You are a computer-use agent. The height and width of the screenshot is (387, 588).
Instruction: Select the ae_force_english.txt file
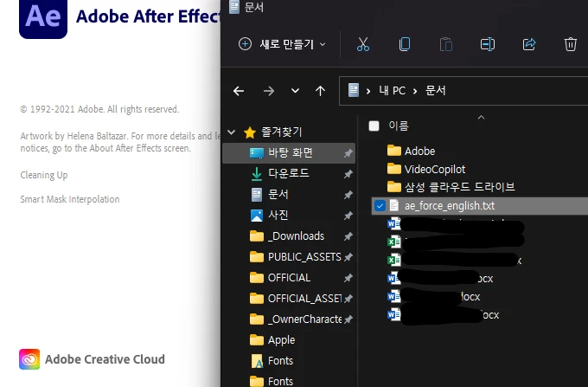(480, 206)
